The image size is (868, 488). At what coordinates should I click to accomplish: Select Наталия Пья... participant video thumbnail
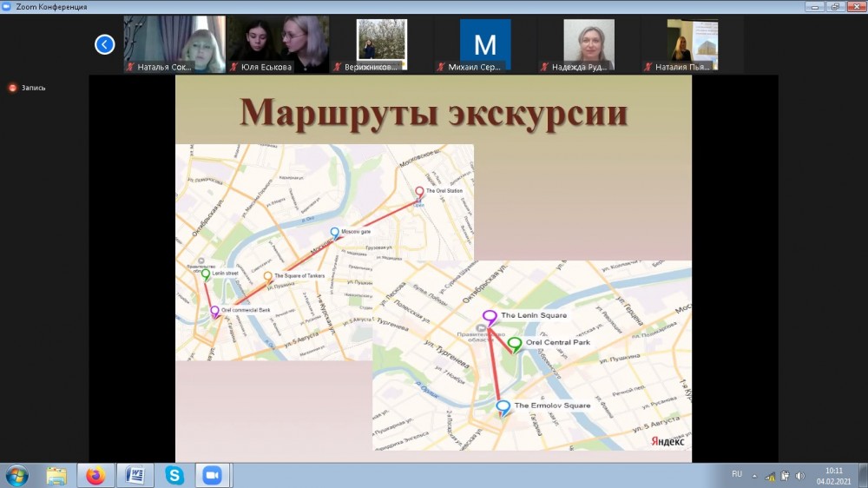[x=692, y=43]
